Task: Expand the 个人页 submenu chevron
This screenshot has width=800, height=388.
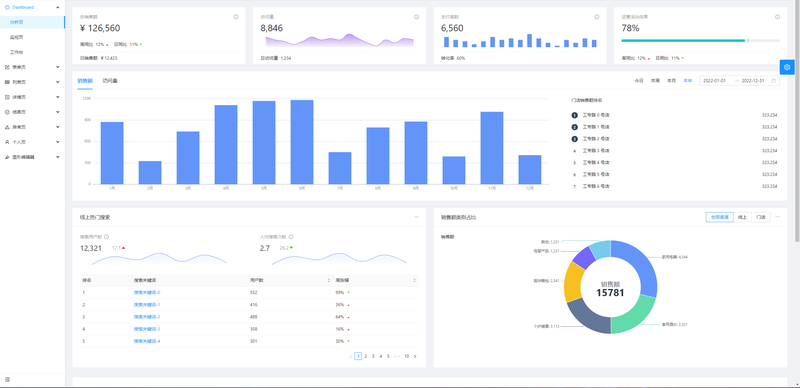Action: point(58,142)
